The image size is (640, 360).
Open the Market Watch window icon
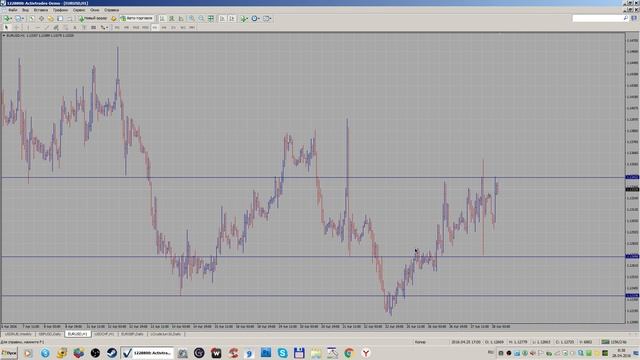[x=32, y=18]
